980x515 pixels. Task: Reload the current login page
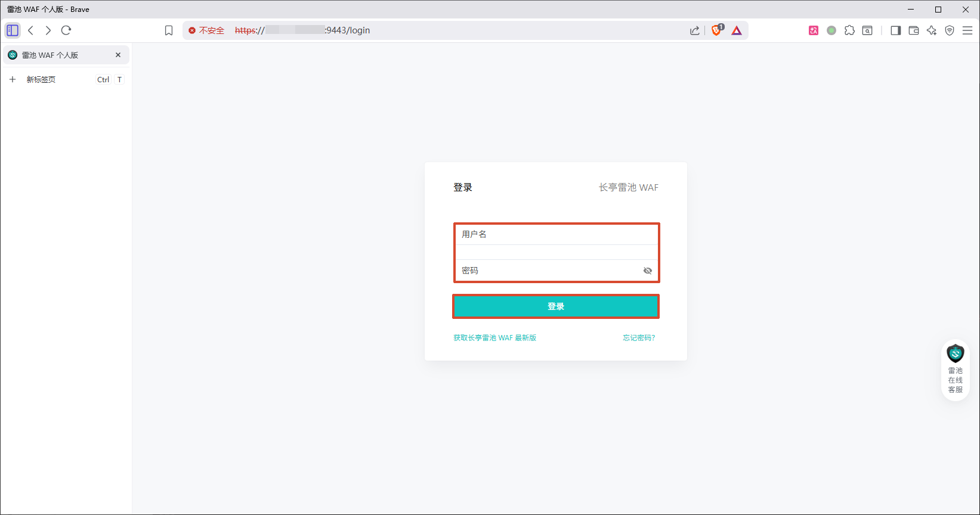click(66, 30)
